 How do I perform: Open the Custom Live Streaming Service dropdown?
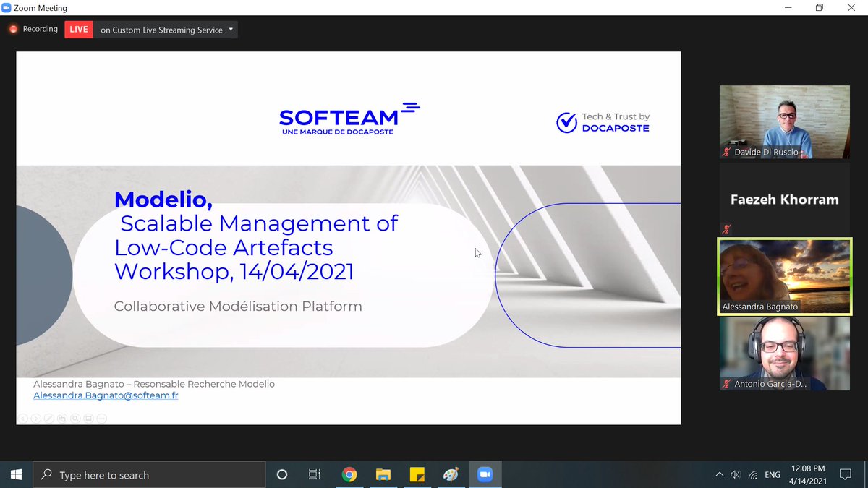tap(167, 30)
